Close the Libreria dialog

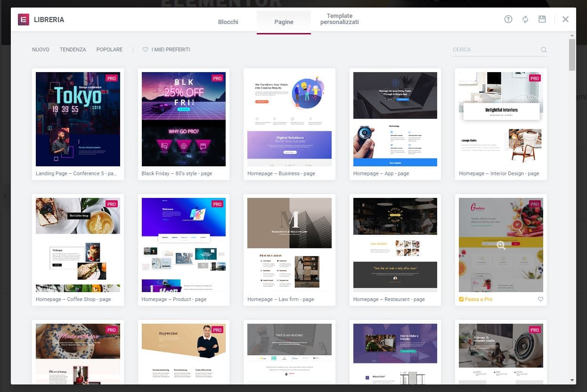coord(565,19)
